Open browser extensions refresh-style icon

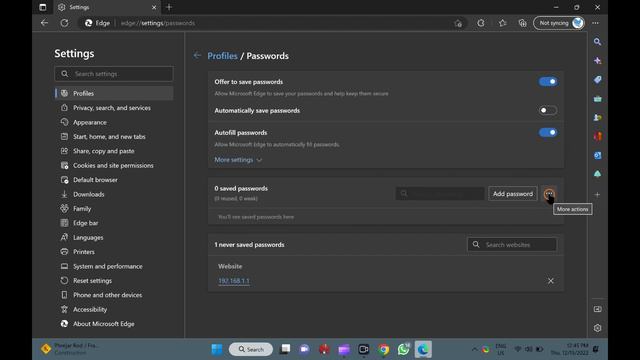481,23
